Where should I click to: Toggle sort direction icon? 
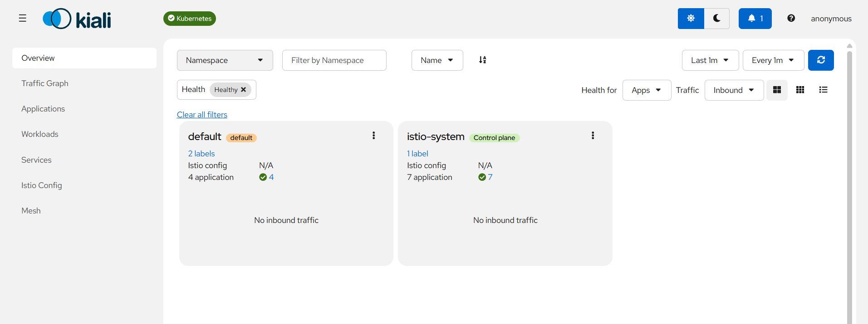tap(483, 60)
